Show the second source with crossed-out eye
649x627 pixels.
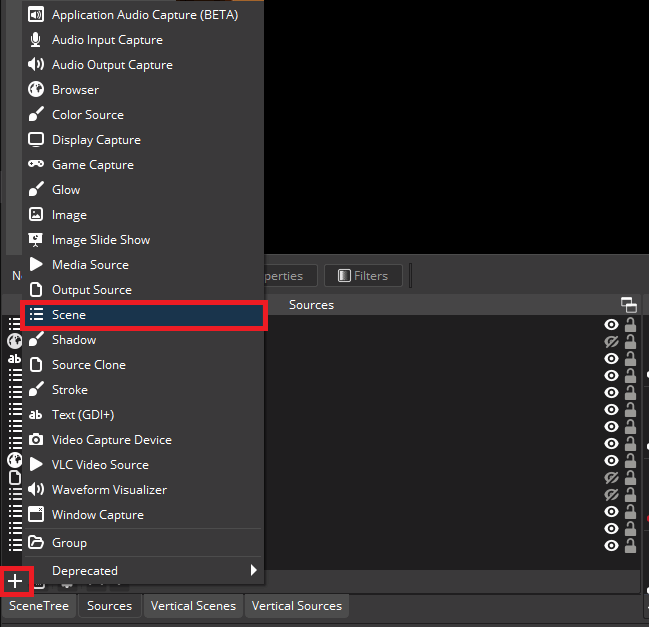point(611,342)
